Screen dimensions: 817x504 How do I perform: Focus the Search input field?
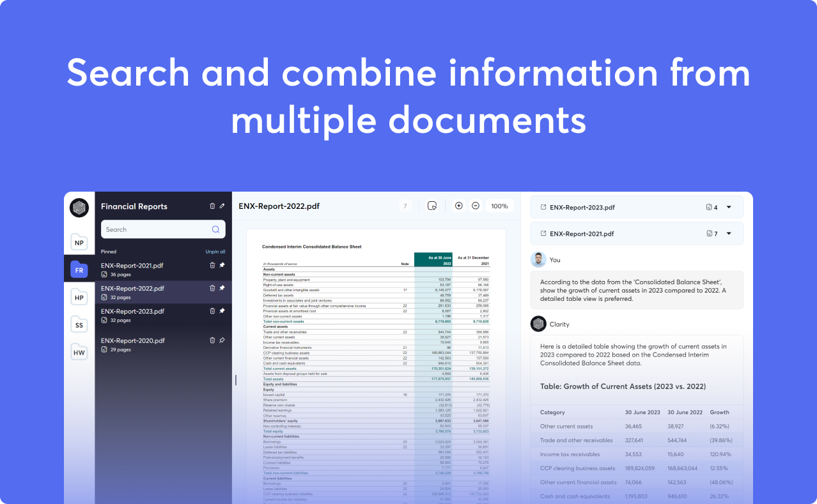[x=163, y=229]
